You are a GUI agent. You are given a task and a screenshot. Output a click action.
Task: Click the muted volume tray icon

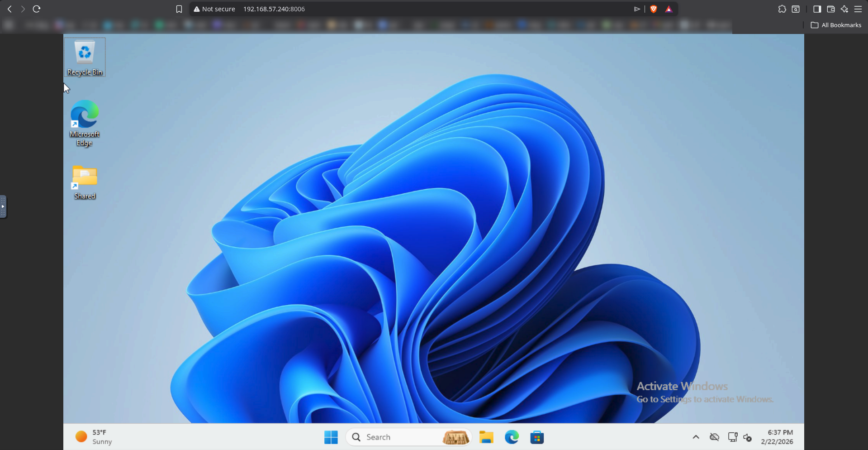[x=747, y=437]
